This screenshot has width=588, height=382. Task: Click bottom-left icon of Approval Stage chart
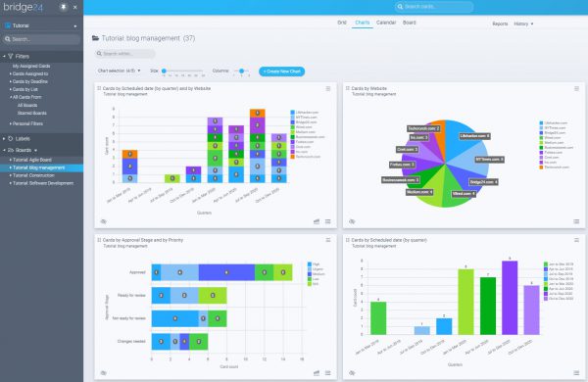click(x=104, y=373)
